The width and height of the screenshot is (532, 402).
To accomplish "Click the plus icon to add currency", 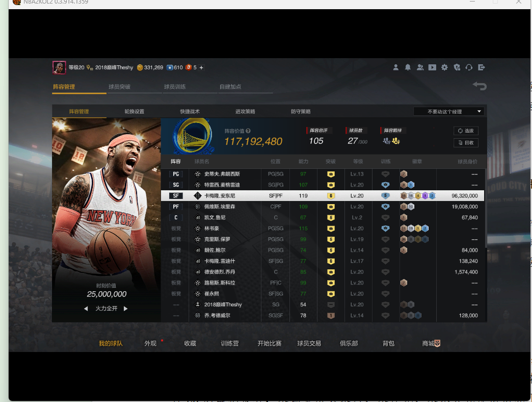I will coord(201,67).
